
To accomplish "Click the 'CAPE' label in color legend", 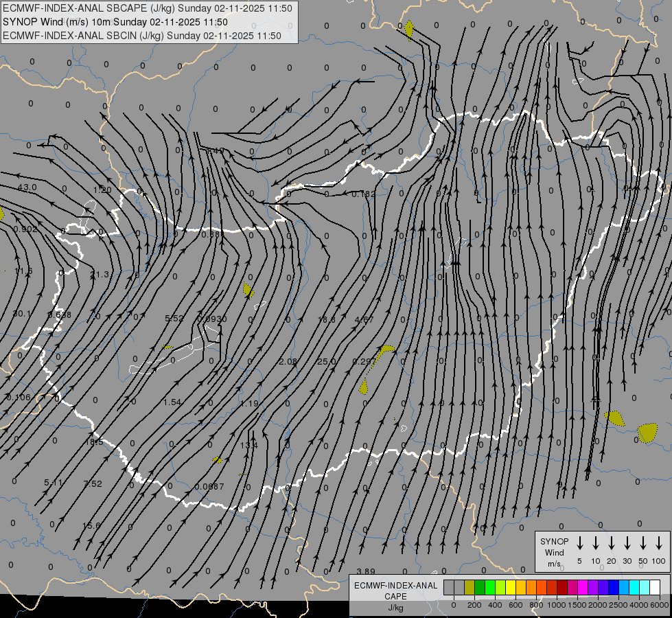I will 395,597.
